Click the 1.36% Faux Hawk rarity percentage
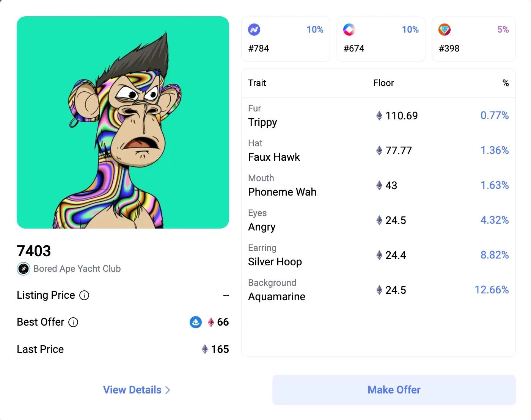531x420 pixels. [x=495, y=150]
